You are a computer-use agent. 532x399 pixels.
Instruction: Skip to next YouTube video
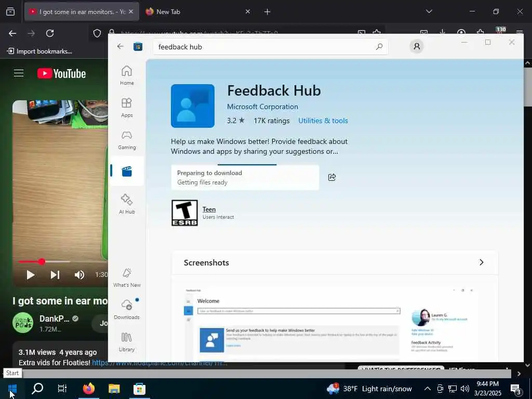click(x=55, y=274)
